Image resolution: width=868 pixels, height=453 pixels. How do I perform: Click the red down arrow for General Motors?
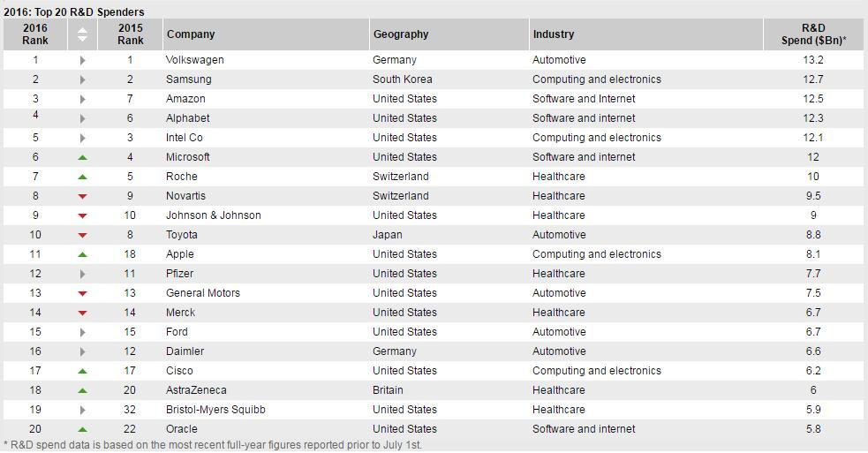pyautogui.click(x=82, y=293)
